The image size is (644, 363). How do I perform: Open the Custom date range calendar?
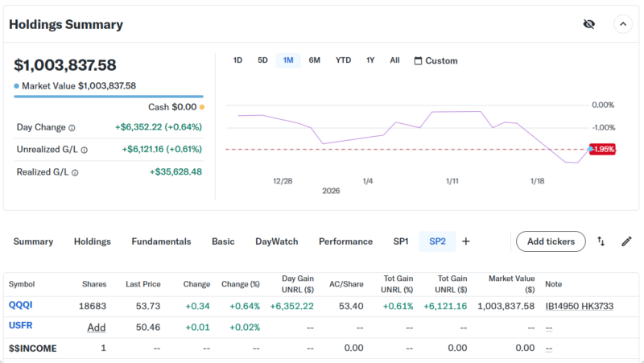coord(436,60)
